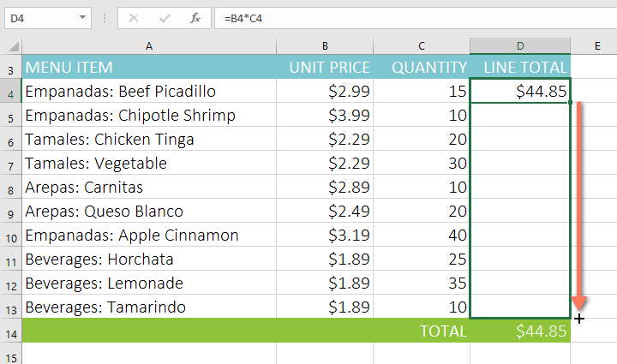Select row 14 header
Image resolution: width=617 pixels, height=364 pixels.
pyautogui.click(x=10, y=331)
